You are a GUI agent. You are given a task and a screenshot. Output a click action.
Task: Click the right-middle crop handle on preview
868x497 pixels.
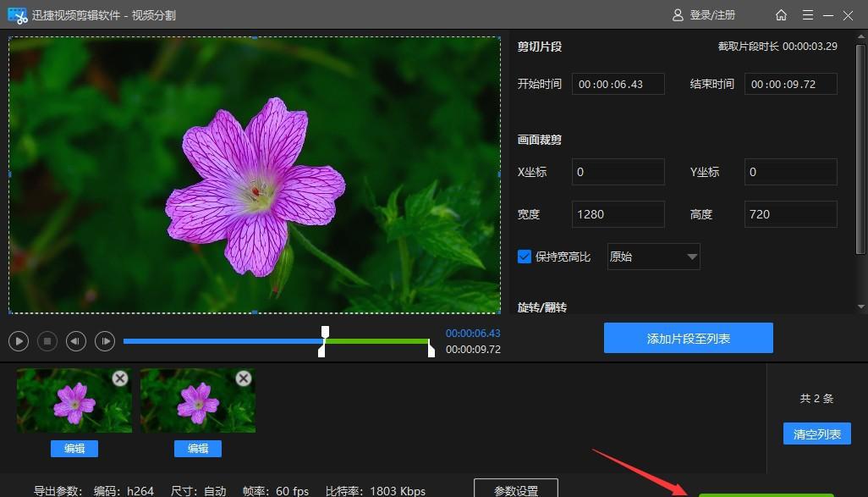500,174
